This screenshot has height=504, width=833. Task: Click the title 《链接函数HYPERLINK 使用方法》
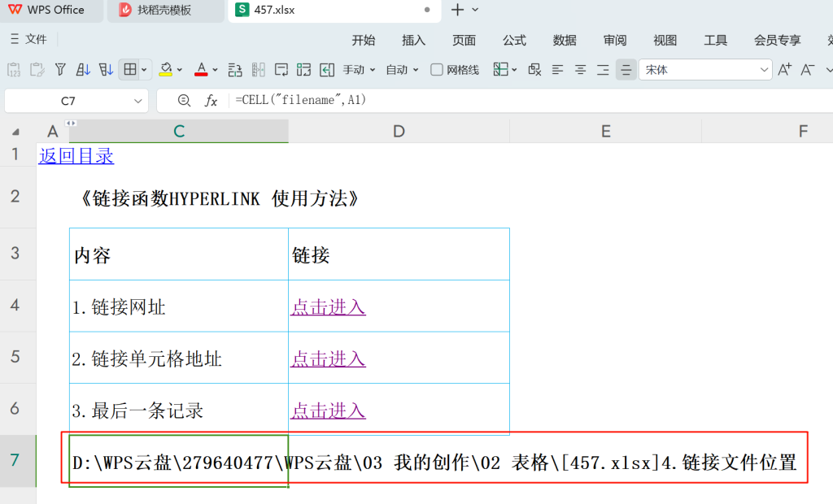[220, 198]
